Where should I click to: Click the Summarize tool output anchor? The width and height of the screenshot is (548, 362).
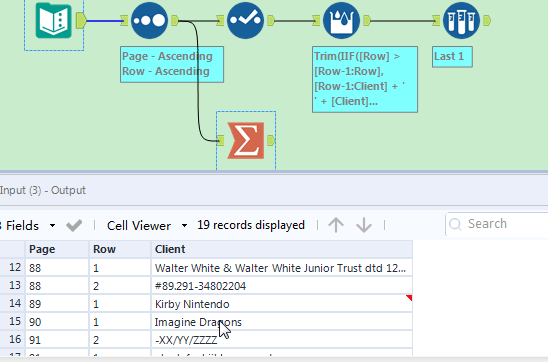pyautogui.click(x=271, y=140)
